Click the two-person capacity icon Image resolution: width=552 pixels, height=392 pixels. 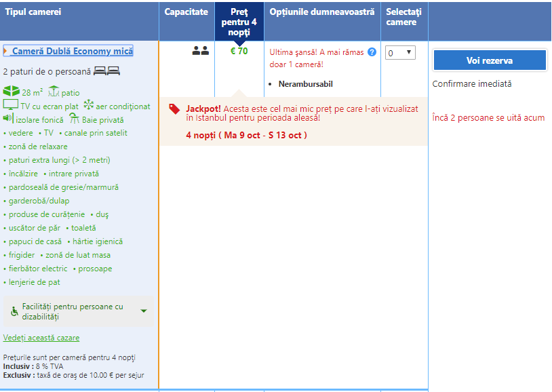[200, 51]
